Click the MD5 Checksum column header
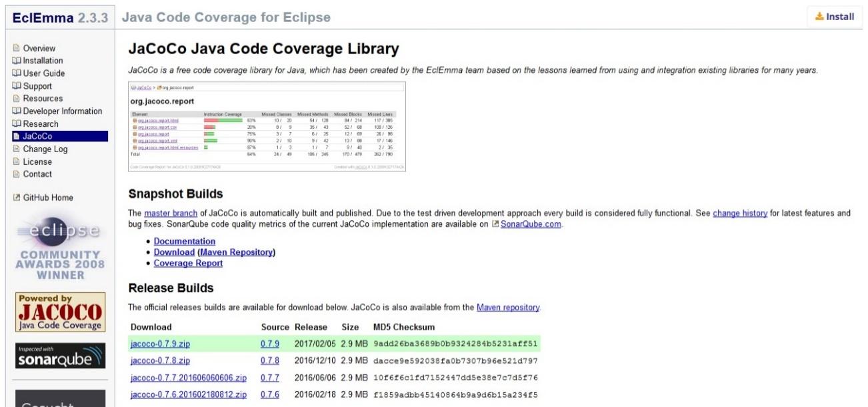 point(404,327)
